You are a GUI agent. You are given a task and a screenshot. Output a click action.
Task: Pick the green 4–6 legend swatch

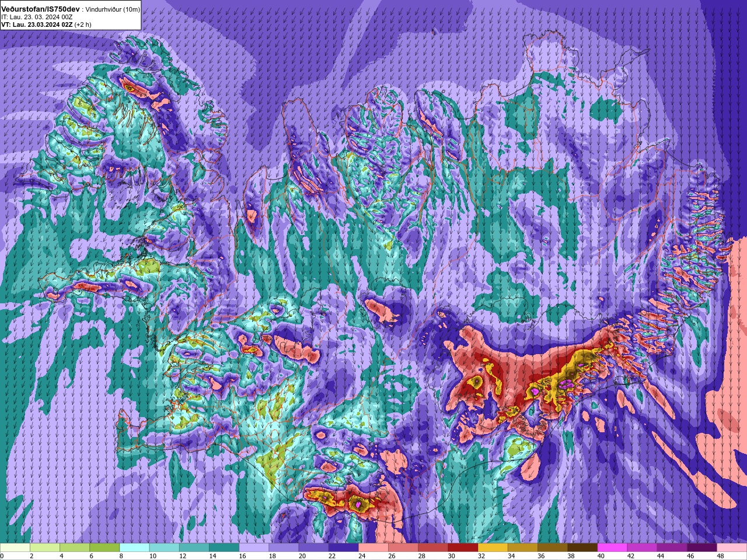(x=75, y=548)
